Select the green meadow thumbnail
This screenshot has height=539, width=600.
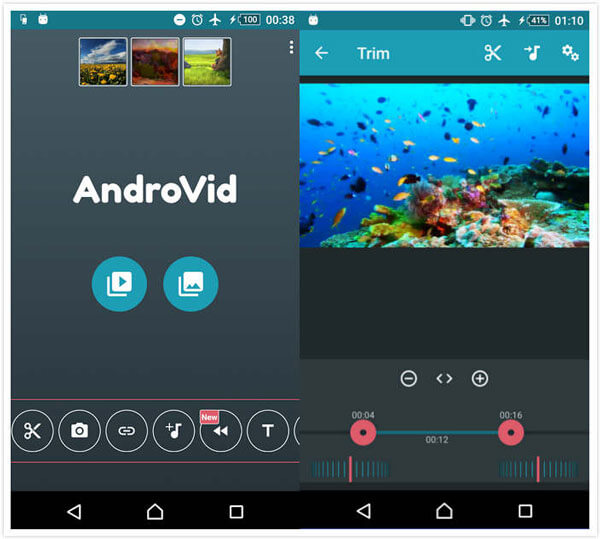coord(207,62)
